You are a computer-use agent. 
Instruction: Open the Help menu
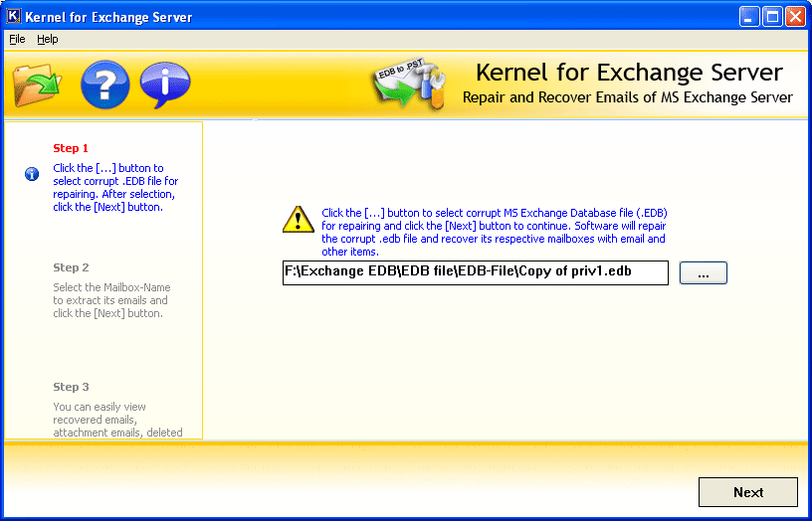(x=48, y=40)
